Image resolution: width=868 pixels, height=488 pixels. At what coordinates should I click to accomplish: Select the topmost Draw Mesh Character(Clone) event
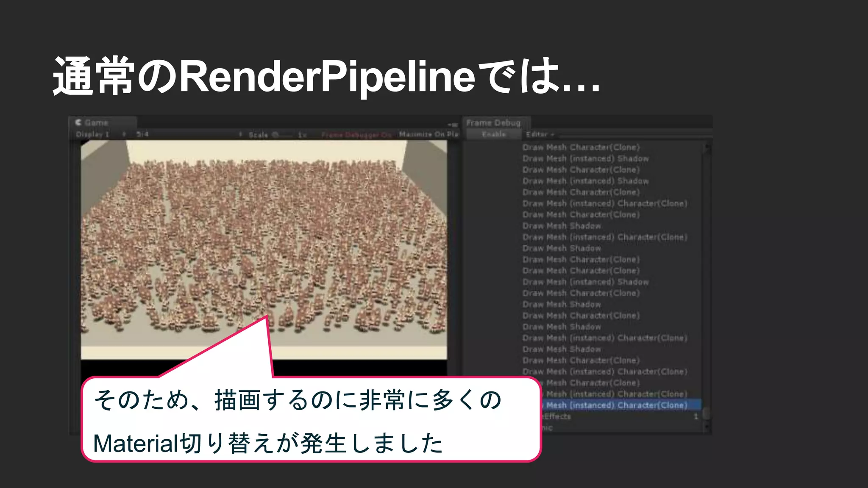581,147
